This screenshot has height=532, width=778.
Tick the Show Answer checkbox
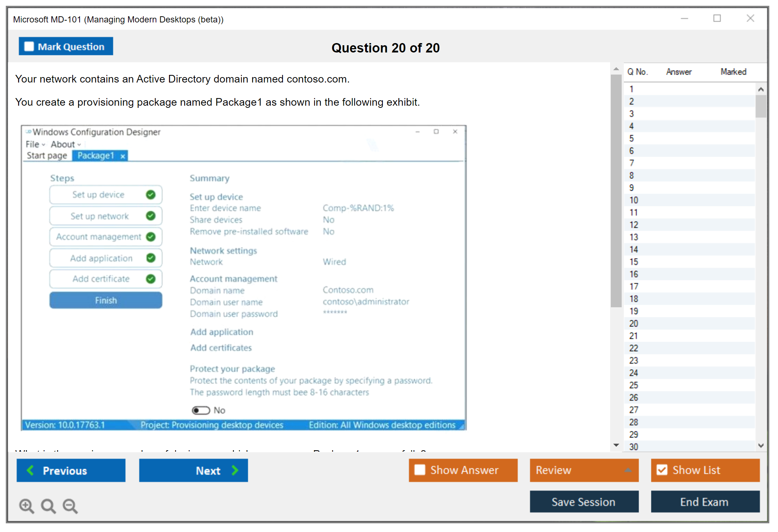(x=420, y=470)
